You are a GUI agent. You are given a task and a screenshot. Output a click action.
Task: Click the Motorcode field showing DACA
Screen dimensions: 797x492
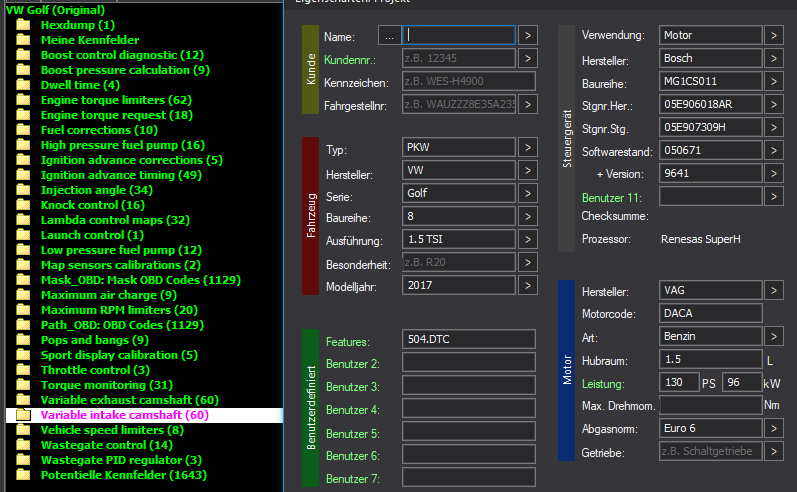click(711, 313)
